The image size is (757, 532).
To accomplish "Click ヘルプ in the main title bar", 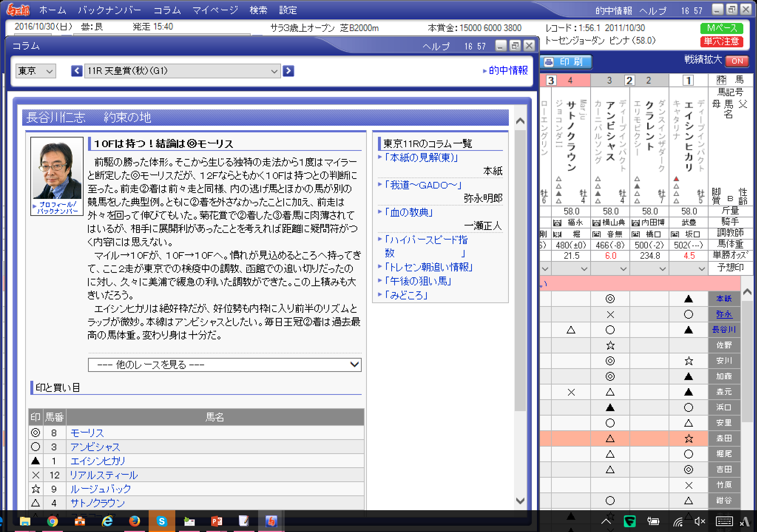I will [653, 11].
